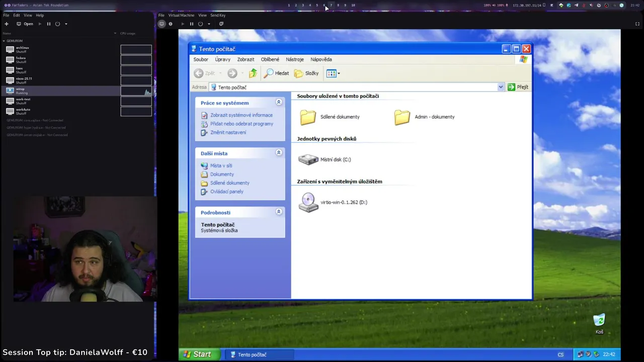
Task: Collapse the Podrobnosti panel
Action: coord(279,212)
